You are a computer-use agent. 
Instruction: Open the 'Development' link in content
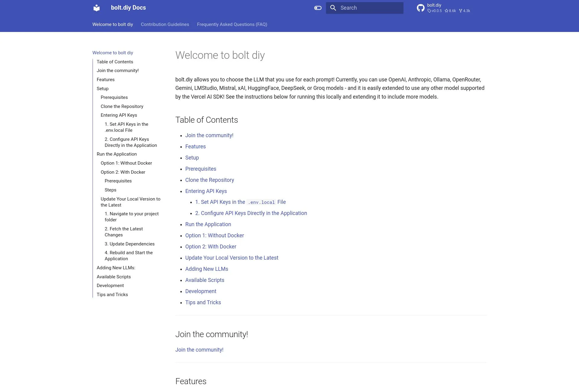pyautogui.click(x=201, y=291)
